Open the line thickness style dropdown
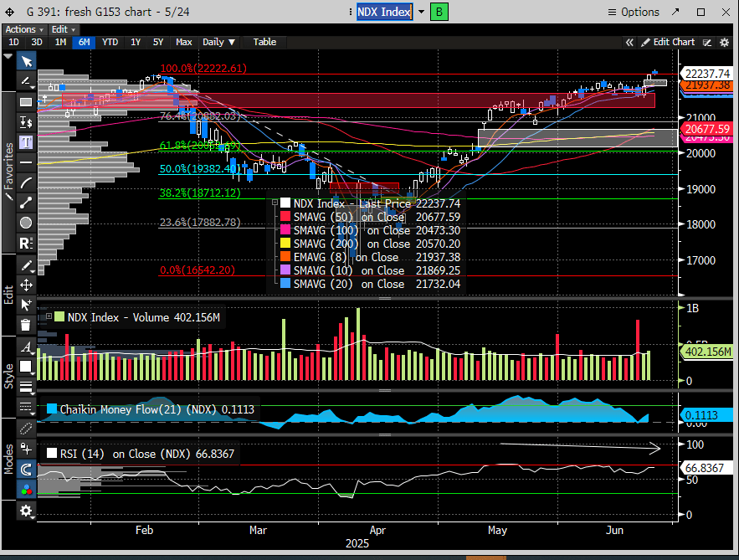The image size is (739, 560). tap(26, 387)
